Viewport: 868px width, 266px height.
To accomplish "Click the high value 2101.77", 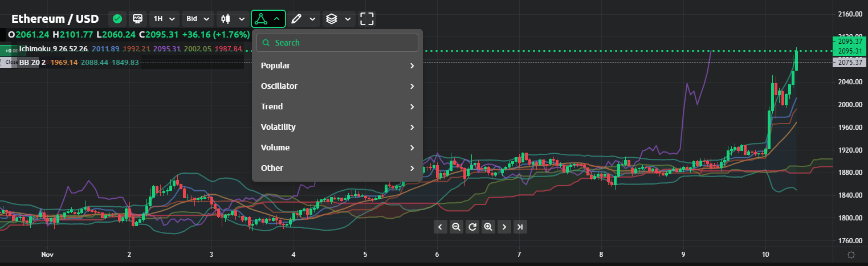I will tap(76, 34).
